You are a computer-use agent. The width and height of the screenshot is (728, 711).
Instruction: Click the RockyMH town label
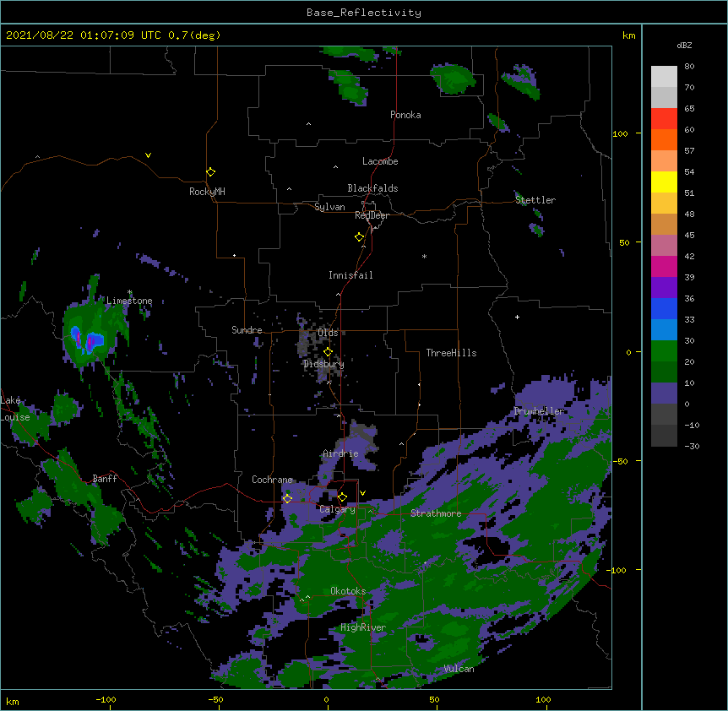point(207,191)
